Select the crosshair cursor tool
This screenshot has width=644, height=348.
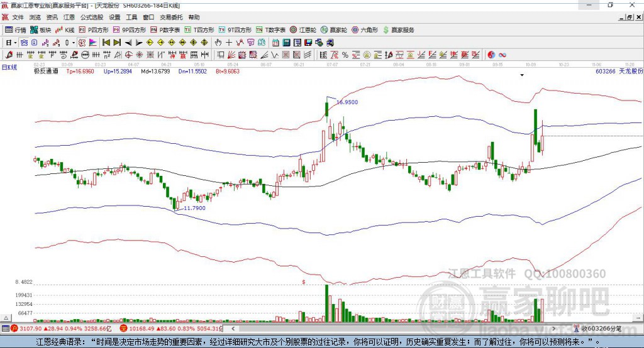[x=229, y=43]
